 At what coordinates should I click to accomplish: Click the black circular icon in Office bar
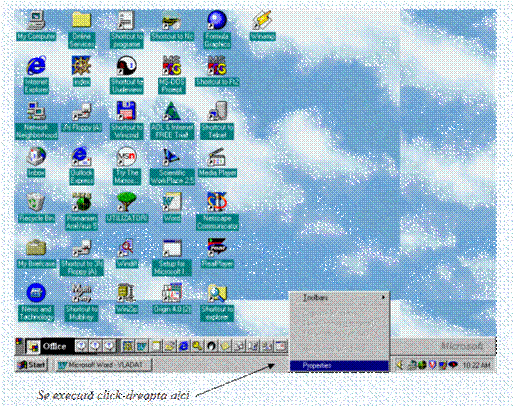tap(211, 347)
